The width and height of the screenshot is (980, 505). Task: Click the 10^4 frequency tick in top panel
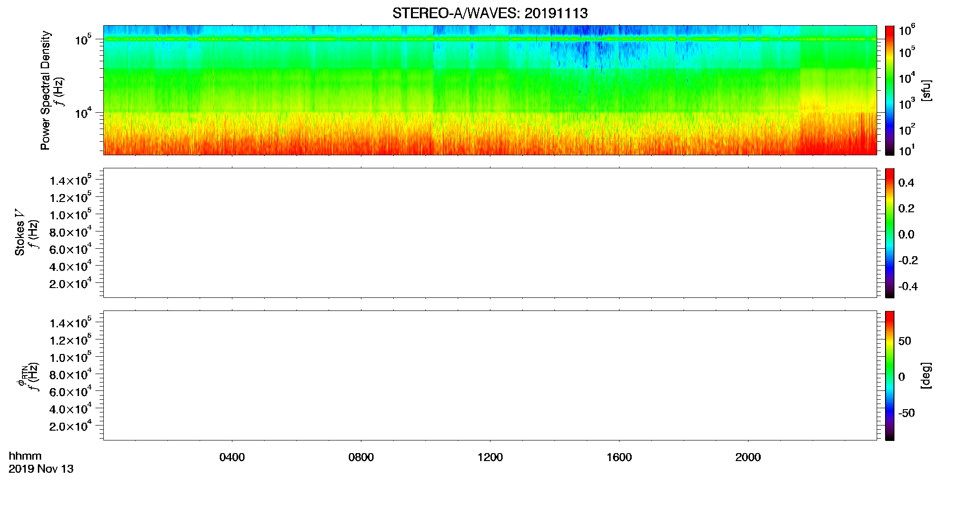pyautogui.click(x=83, y=112)
